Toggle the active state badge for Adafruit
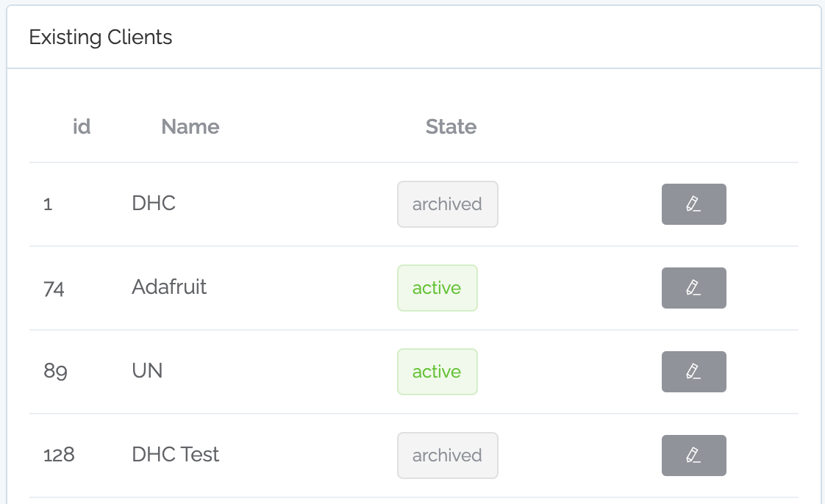825x504 pixels. [x=438, y=288]
